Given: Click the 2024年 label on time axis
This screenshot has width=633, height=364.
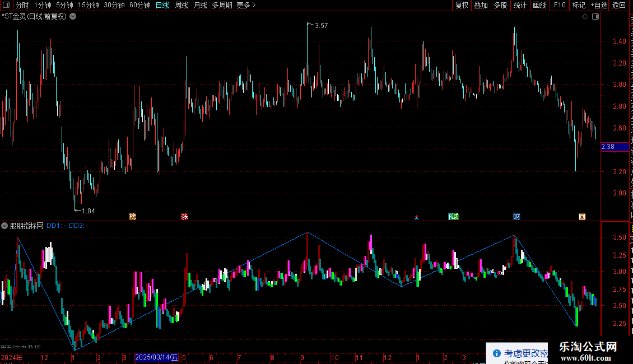Looking at the screenshot, I should coord(12,357).
